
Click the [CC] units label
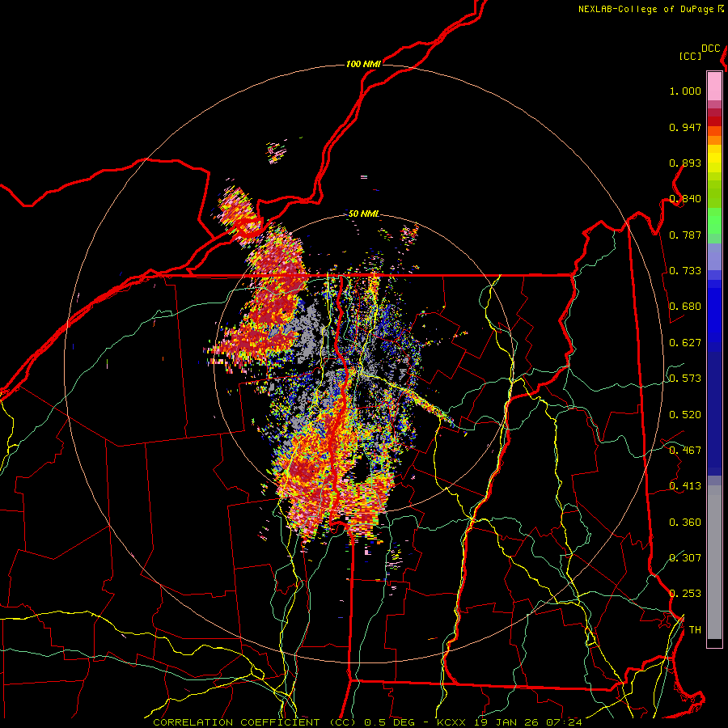690,56
